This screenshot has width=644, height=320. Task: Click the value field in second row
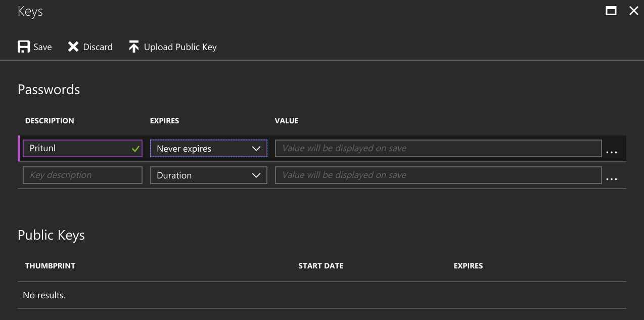pyautogui.click(x=438, y=175)
